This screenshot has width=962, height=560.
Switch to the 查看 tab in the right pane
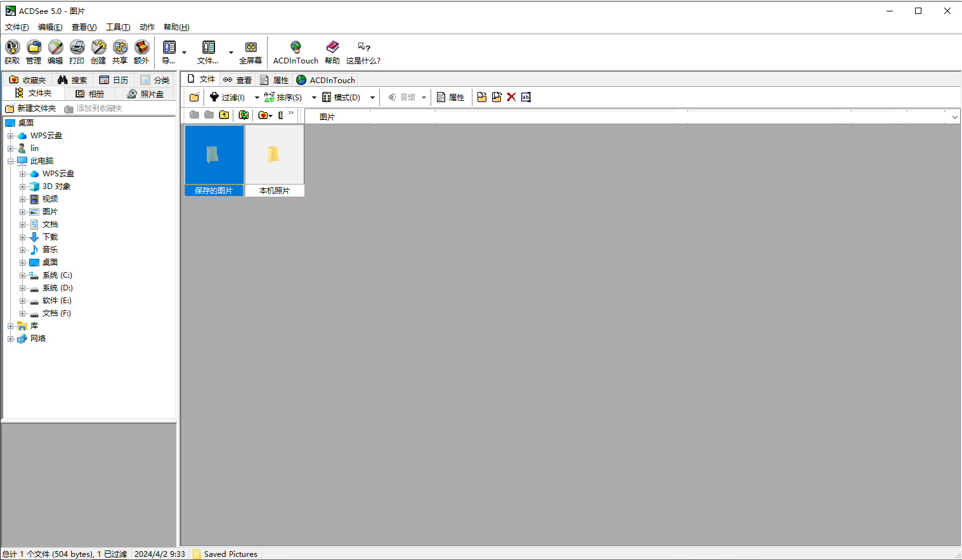tap(238, 80)
